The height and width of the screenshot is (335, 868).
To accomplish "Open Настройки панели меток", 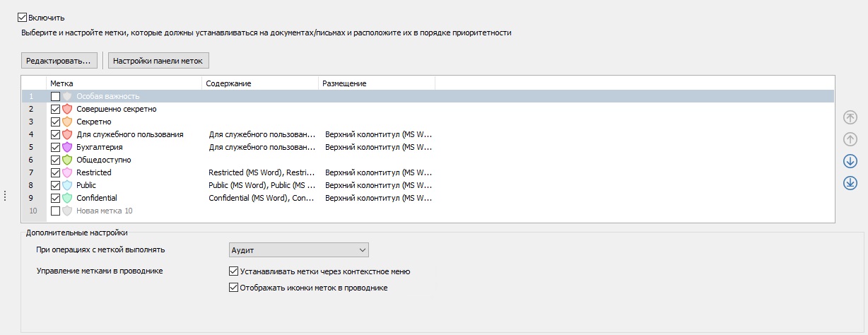I will [158, 60].
